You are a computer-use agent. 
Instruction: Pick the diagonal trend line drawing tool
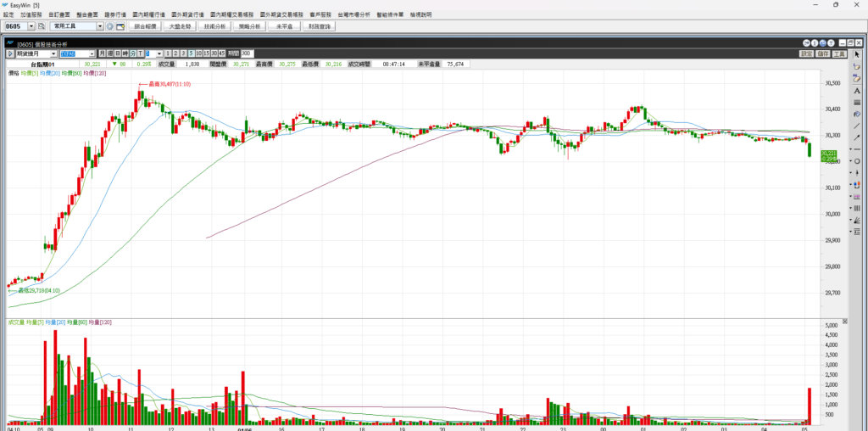tap(857, 126)
